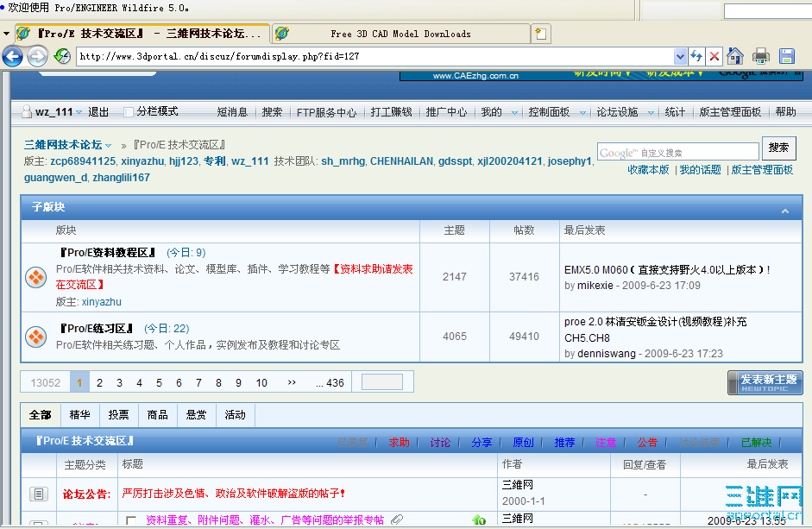Open 推广中心 menu item
The height and width of the screenshot is (529, 812).
point(446,112)
